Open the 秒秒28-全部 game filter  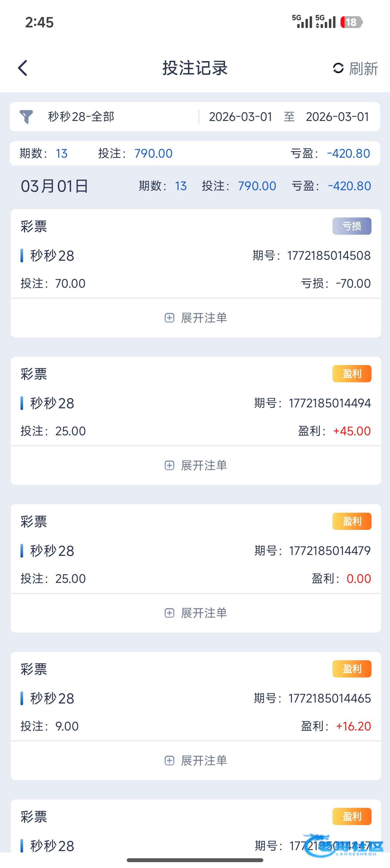(x=81, y=117)
